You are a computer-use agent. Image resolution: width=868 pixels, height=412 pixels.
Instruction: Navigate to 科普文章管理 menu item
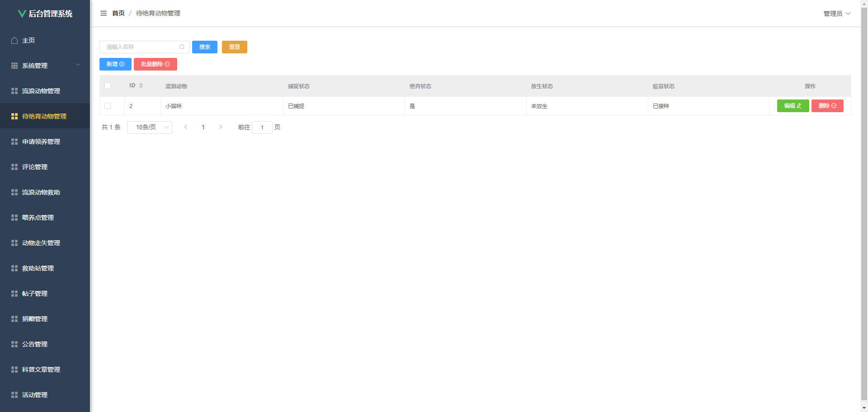41,370
